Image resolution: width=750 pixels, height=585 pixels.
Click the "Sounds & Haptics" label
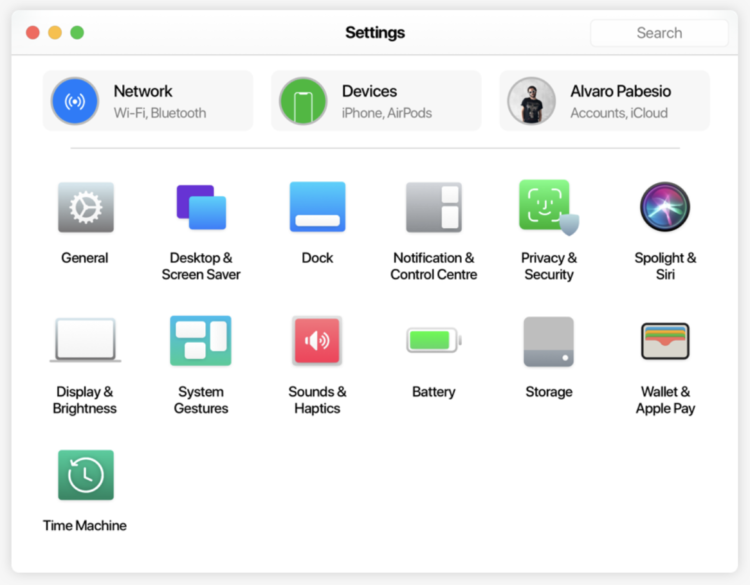pos(317,400)
